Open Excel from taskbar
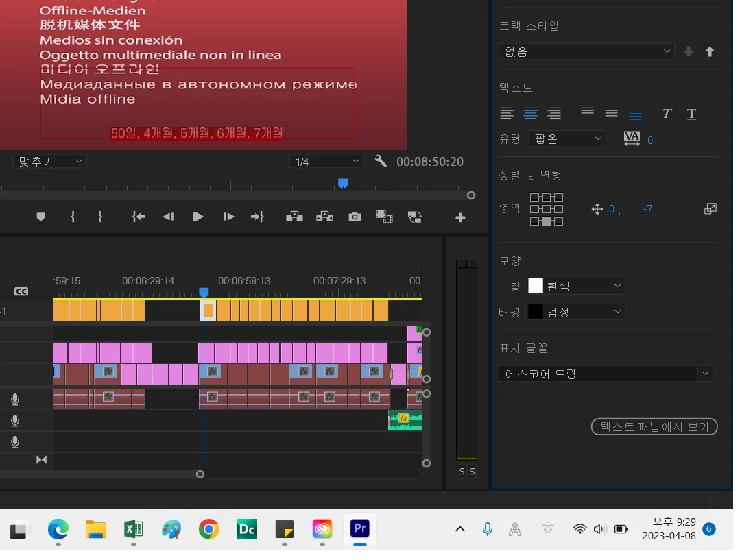This screenshot has height=560, width=753. (133, 529)
